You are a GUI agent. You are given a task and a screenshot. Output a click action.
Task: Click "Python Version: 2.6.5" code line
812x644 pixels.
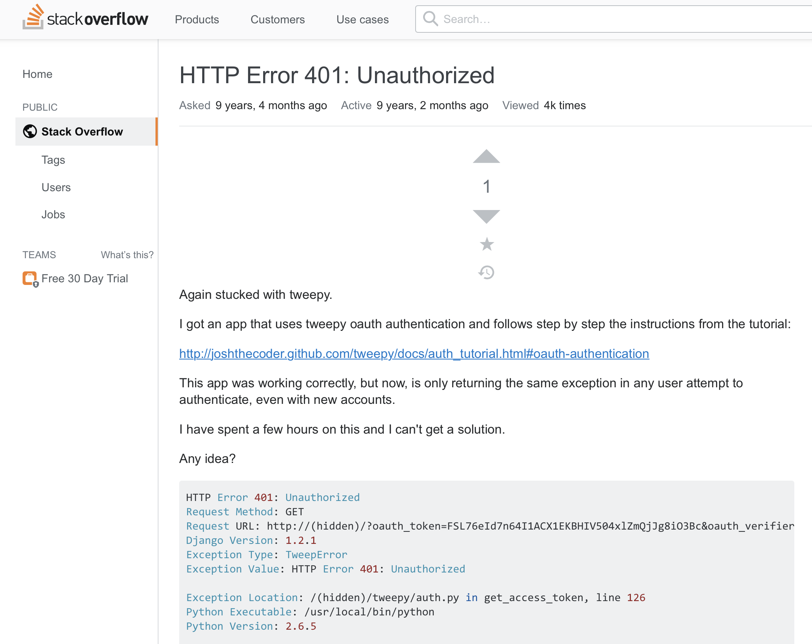(x=251, y=626)
